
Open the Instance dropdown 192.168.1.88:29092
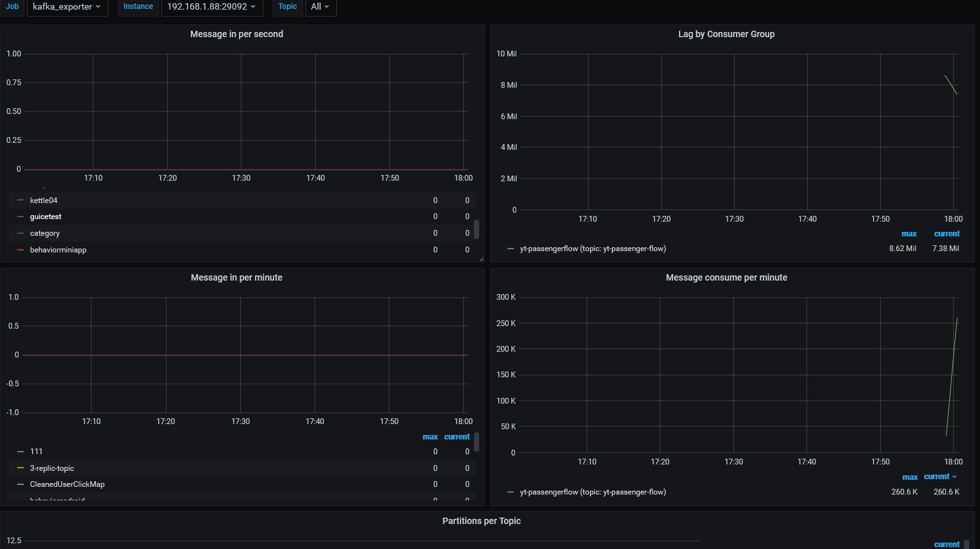point(211,7)
